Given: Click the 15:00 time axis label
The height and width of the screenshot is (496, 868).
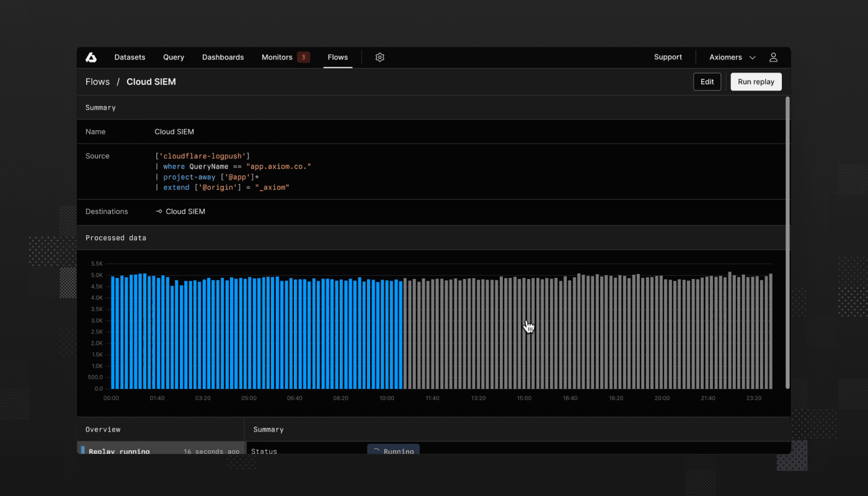Looking at the screenshot, I should coord(524,398).
